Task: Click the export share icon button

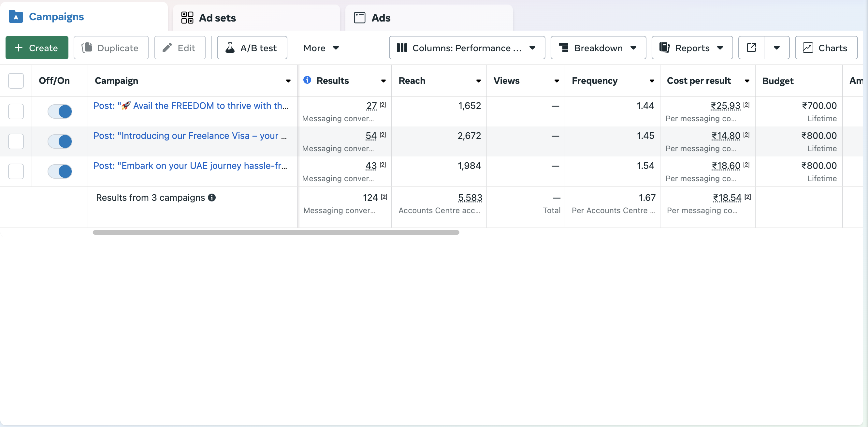Action: click(x=751, y=48)
